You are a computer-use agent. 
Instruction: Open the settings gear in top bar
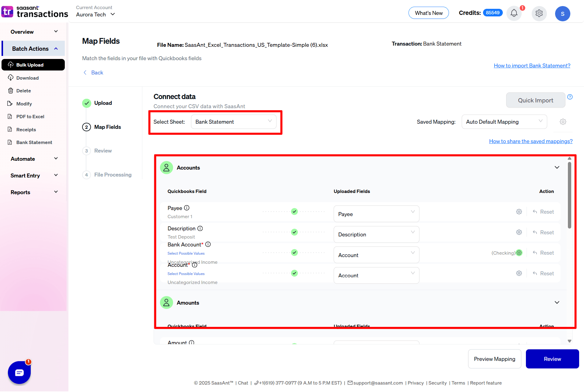(539, 13)
